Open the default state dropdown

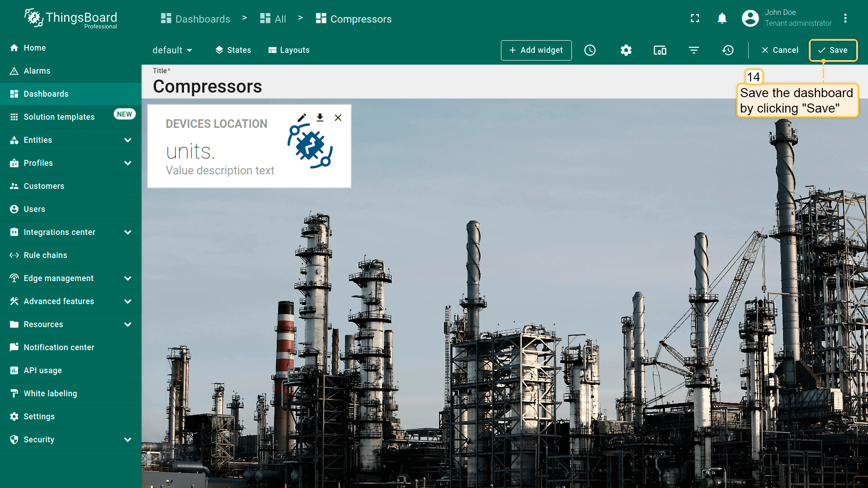(x=172, y=50)
